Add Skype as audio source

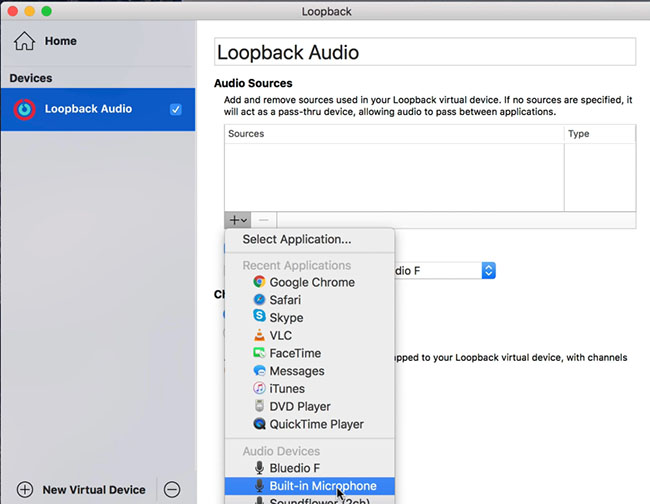click(310, 317)
